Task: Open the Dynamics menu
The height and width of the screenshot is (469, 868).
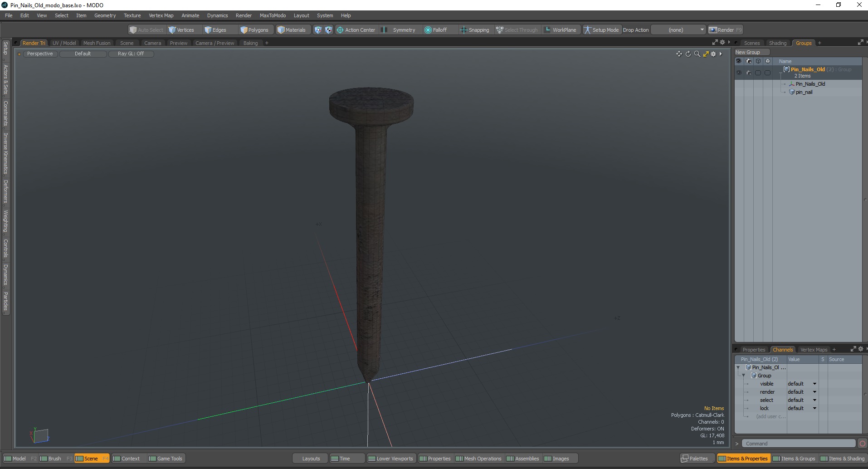Action: point(217,15)
